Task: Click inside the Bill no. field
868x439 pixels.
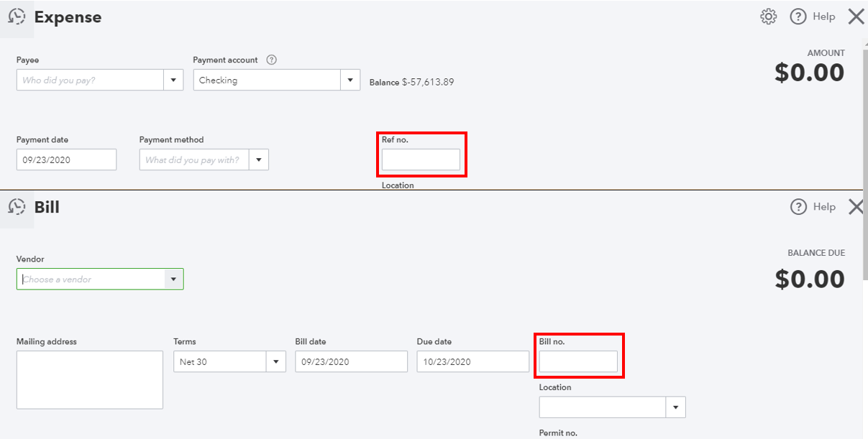Action: (x=578, y=361)
